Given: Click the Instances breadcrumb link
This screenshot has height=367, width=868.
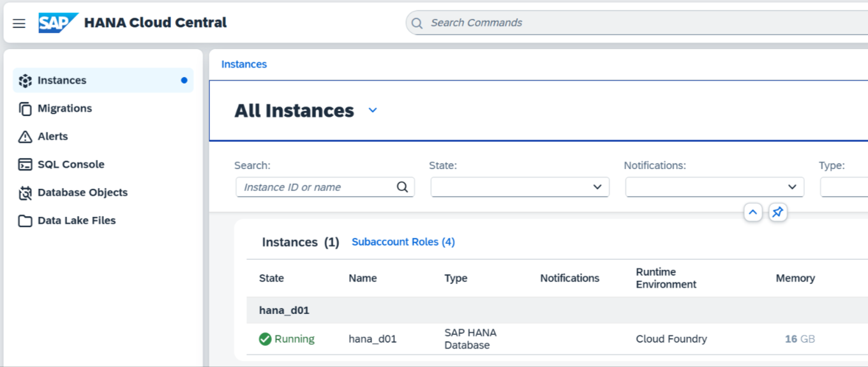Looking at the screenshot, I should (x=244, y=64).
